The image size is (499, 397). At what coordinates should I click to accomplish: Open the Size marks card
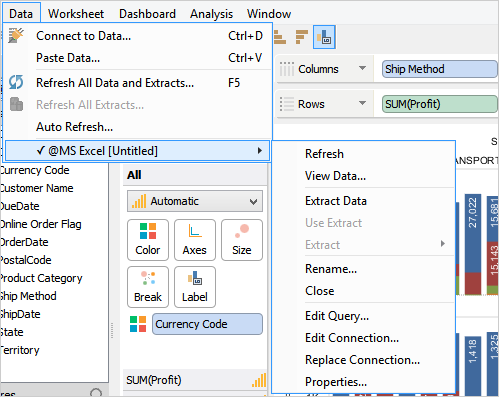click(242, 240)
